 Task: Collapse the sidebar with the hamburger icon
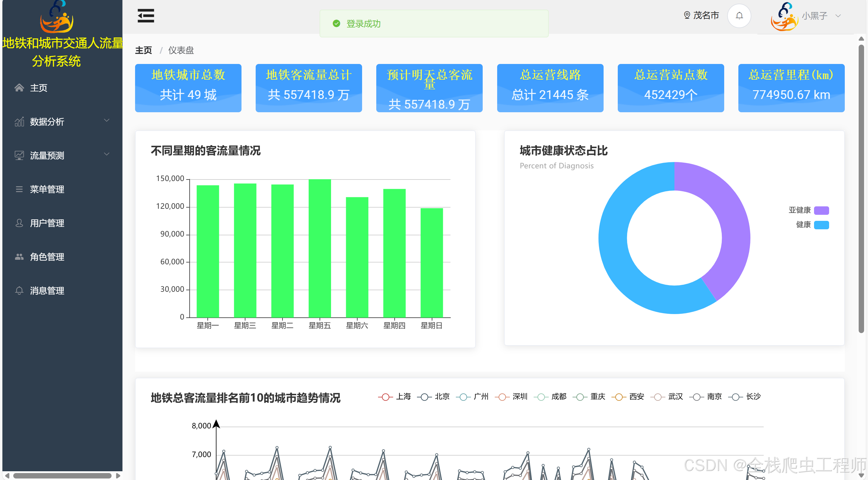[x=146, y=16]
